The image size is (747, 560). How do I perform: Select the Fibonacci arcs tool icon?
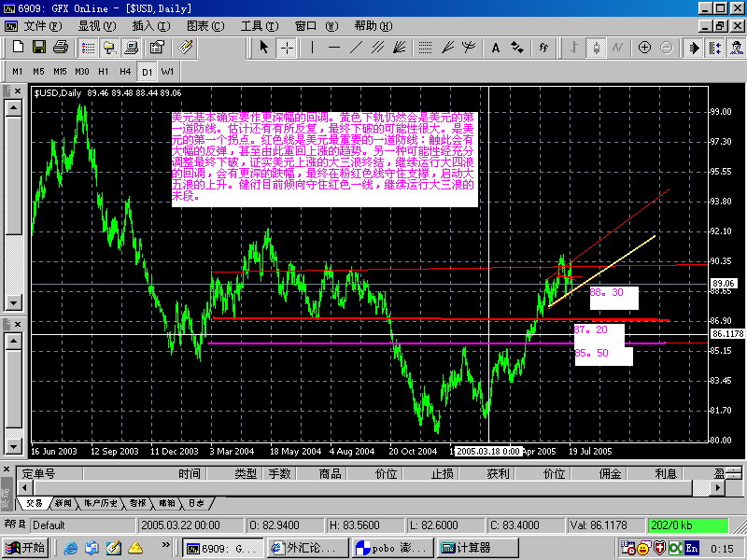[469, 48]
